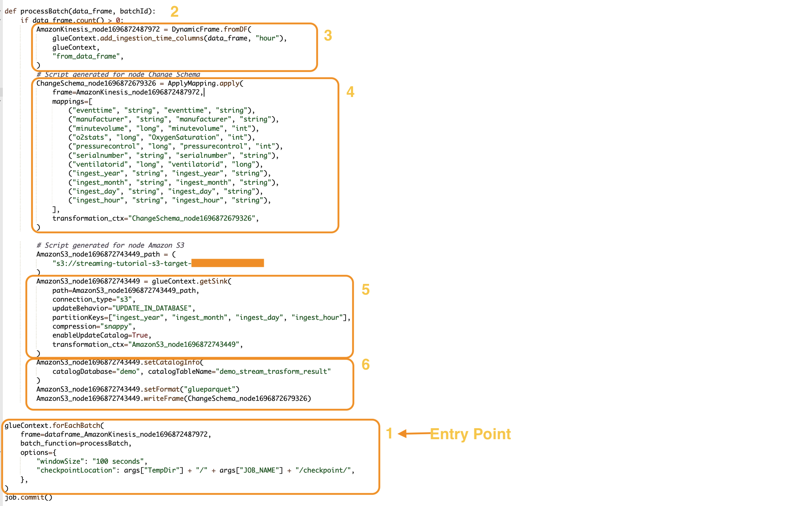Click the yellow annotation number 3

tap(328, 36)
